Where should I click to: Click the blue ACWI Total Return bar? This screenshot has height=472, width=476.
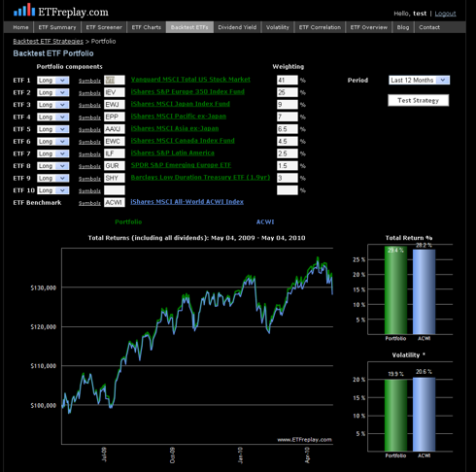coord(425,292)
